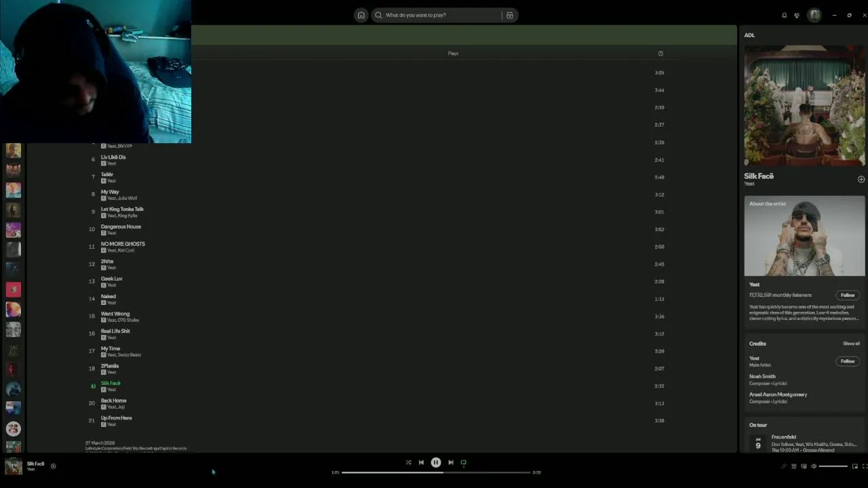Open the play queue icon
The height and width of the screenshot is (488, 868).
(794, 466)
